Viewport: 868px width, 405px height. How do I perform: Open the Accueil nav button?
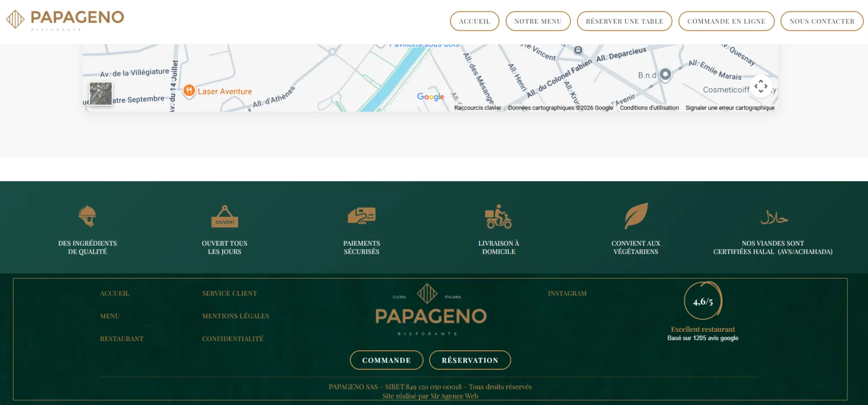[475, 21]
